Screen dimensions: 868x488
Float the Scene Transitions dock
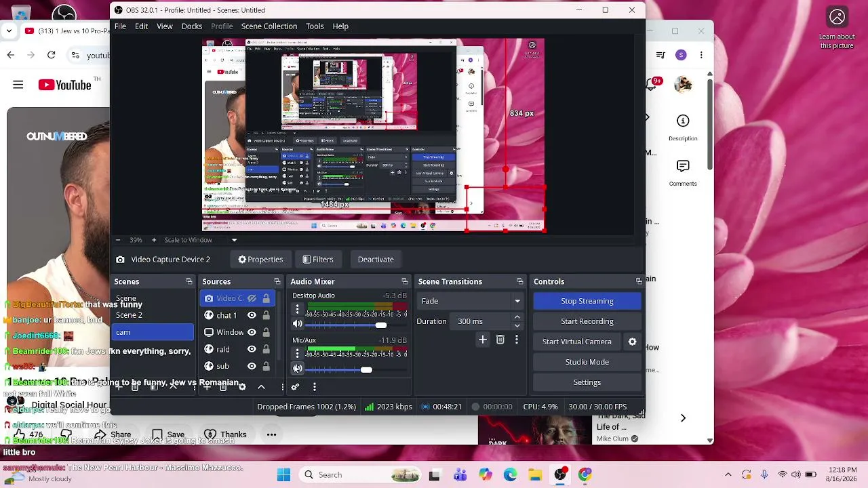pyautogui.click(x=520, y=281)
